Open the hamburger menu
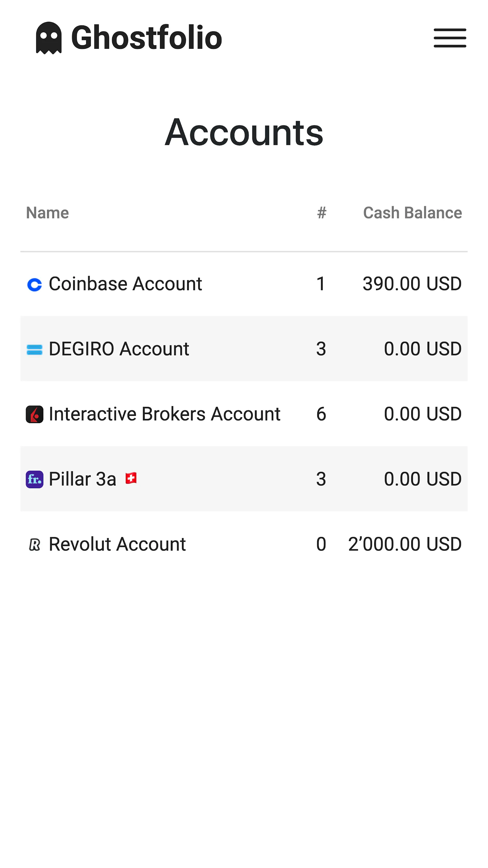The height and width of the screenshot is (868, 488). coord(450,38)
